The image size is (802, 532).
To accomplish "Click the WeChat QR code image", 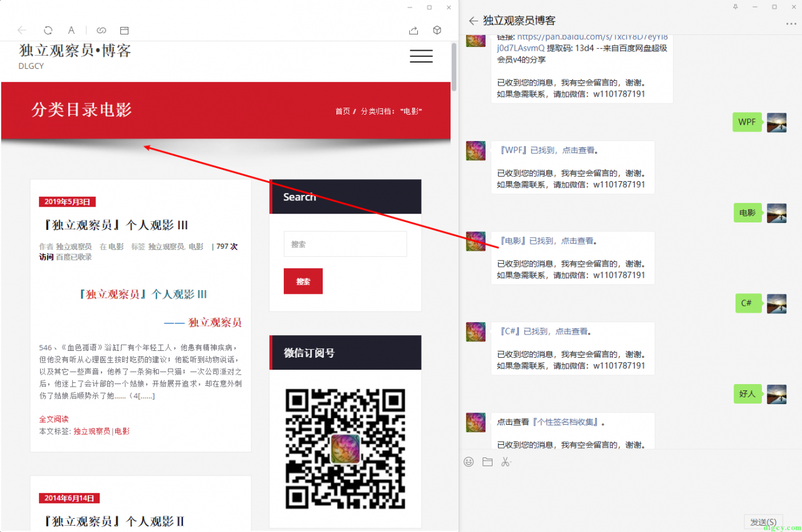I will (345, 449).
